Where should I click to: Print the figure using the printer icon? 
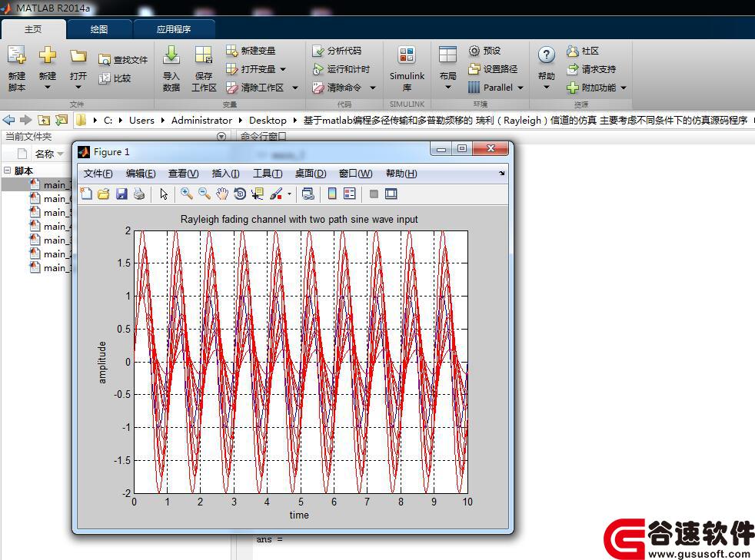click(139, 194)
